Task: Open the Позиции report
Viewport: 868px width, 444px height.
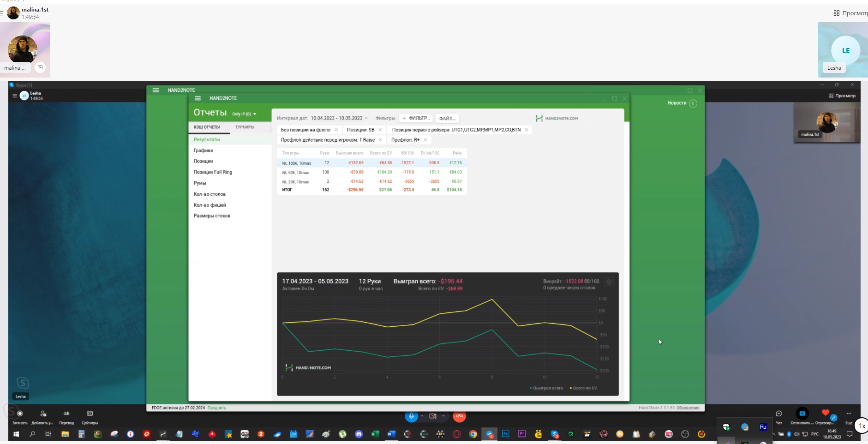Action: tap(203, 161)
